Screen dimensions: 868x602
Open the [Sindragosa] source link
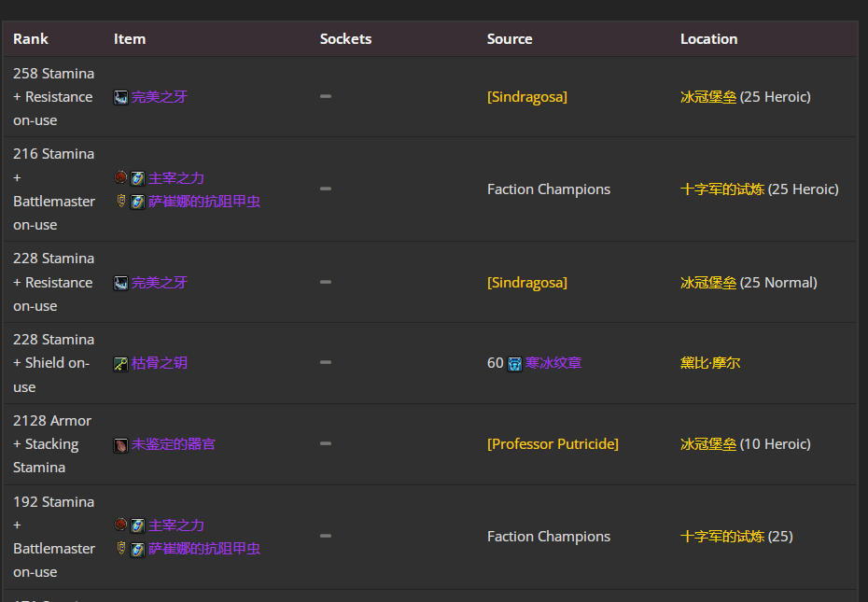coord(527,95)
